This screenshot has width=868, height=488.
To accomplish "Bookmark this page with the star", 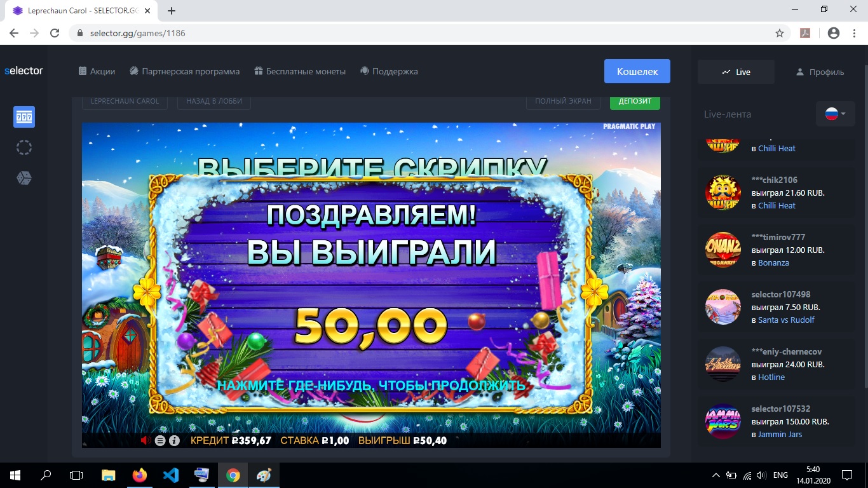I will tap(780, 33).
